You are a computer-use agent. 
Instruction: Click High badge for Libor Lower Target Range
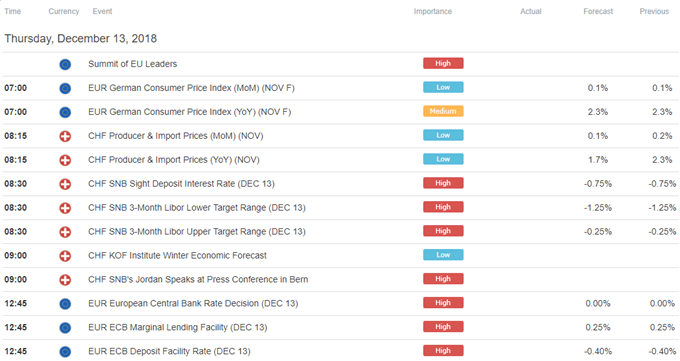click(443, 207)
